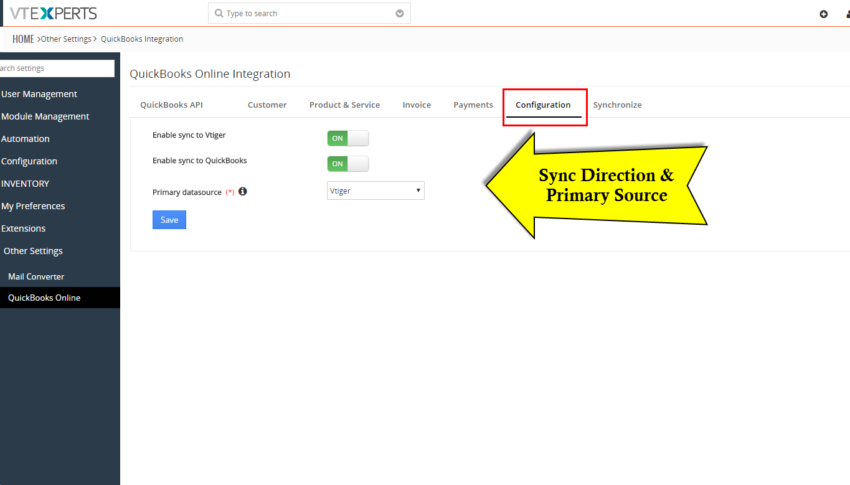Select the Configuration tab
The height and width of the screenshot is (485, 850).
[543, 105]
